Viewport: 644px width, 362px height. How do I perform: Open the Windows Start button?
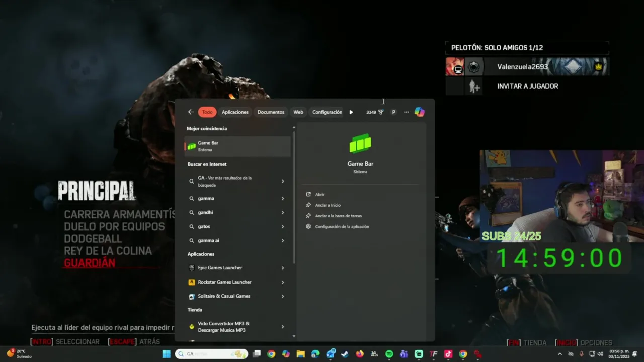[x=166, y=354]
